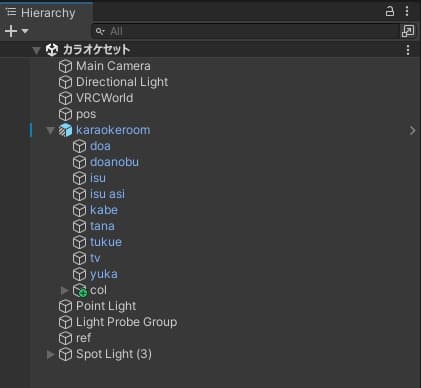The height and width of the screenshot is (388, 421).
Task: Click the Main Camera cube icon
Action: [x=65, y=66]
